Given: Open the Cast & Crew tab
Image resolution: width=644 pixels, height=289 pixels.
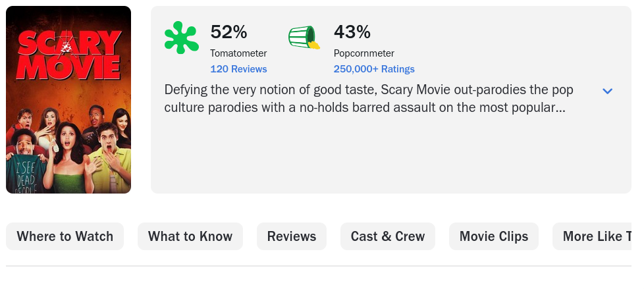Looking at the screenshot, I should (x=388, y=236).
